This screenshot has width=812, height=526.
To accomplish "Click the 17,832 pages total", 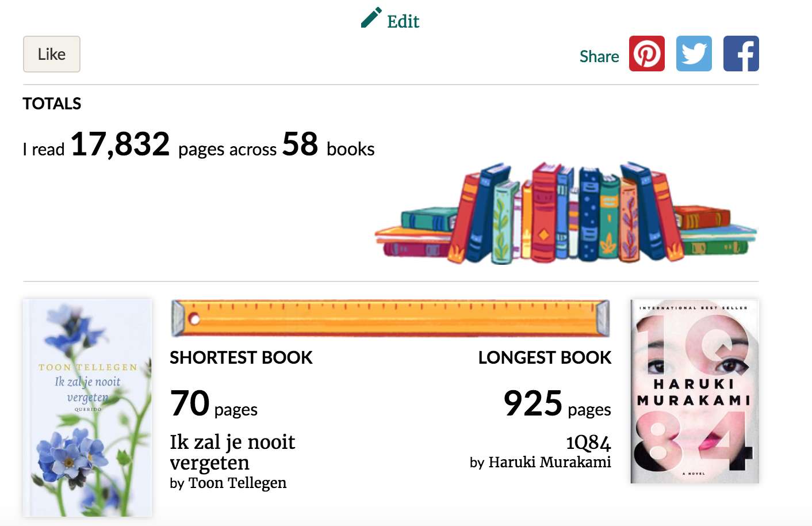I will pyautogui.click(x=120, y=144).
